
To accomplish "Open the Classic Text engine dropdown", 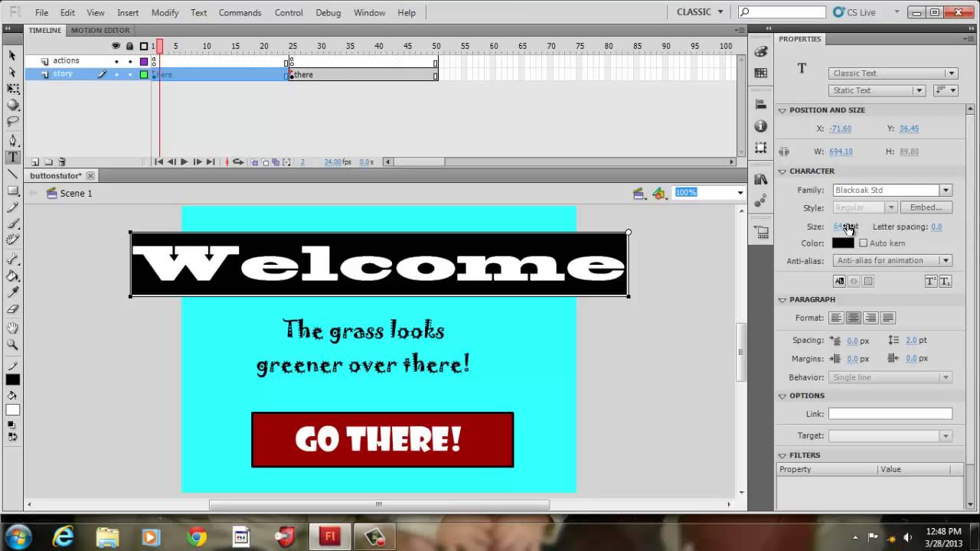I will 893,73.
